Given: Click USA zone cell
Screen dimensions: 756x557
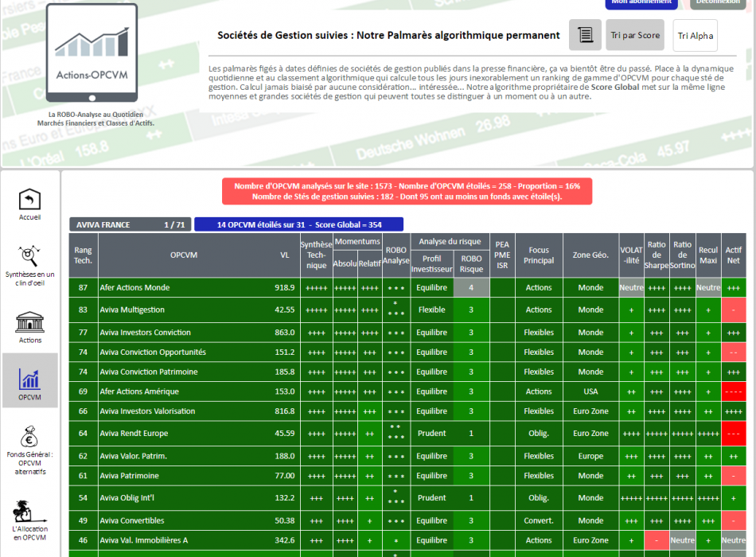Looking at the screenshot, I should pyautogui.click(x=590, y=391).
